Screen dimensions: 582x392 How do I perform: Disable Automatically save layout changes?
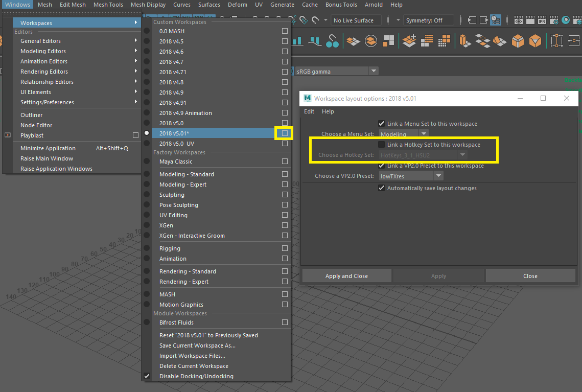pos(381,188)
